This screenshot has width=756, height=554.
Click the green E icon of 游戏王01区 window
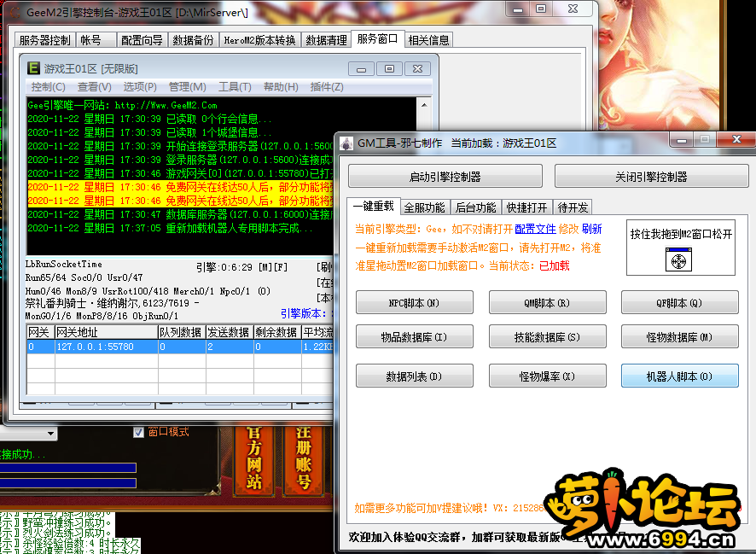[x=33, y=68]
